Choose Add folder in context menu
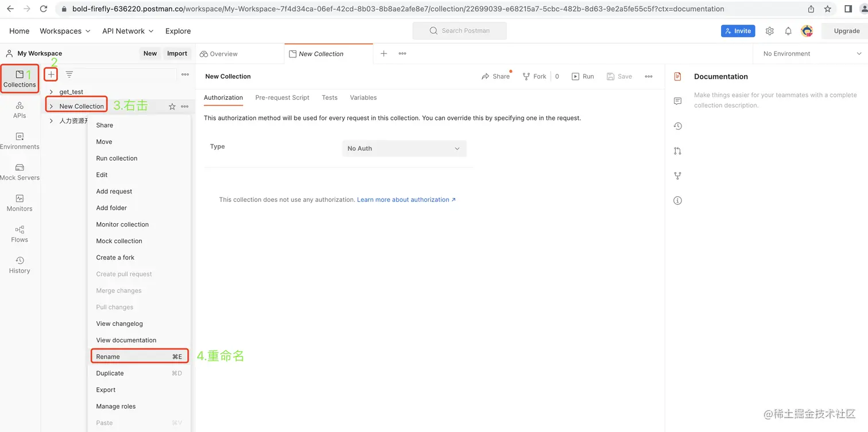 point(139,208)
